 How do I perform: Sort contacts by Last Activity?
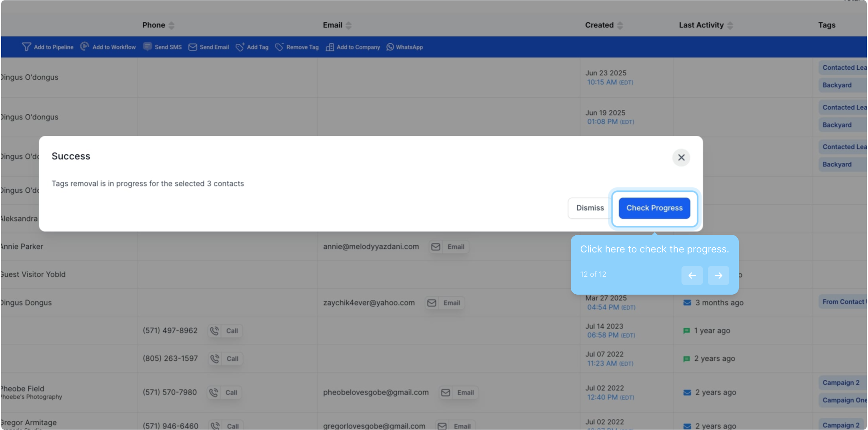point(730,25)
